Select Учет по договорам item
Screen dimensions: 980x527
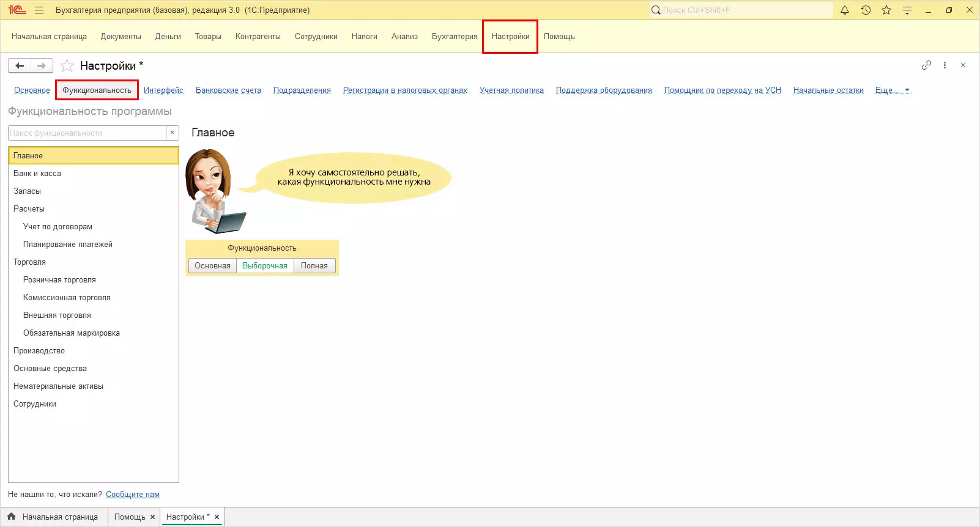(94, 227)
